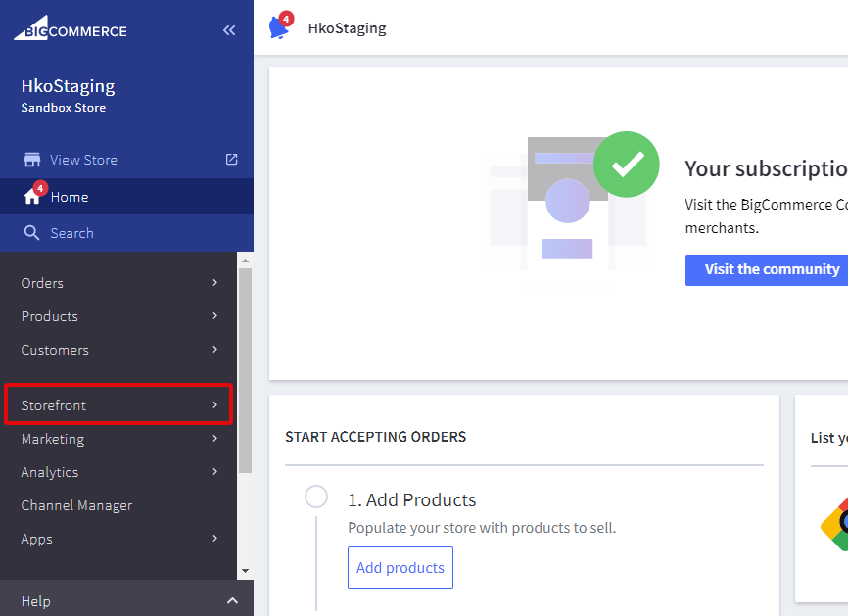
Task: Open the Apps menu
Action: (x=118, y=540)
